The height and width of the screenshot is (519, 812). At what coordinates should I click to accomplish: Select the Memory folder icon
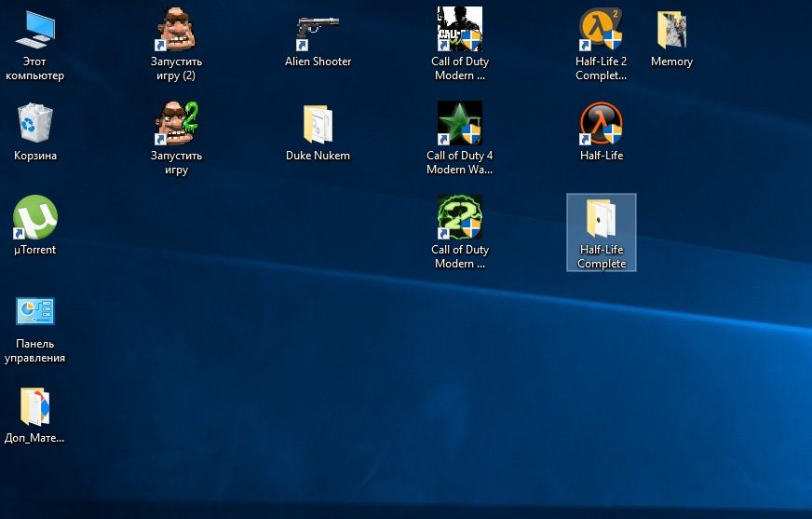pyautogui.click(x=671, y=31)
